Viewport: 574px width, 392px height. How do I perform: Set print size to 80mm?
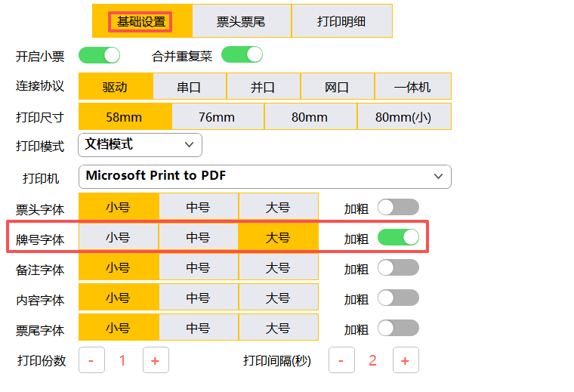click(x=310, y=117)
